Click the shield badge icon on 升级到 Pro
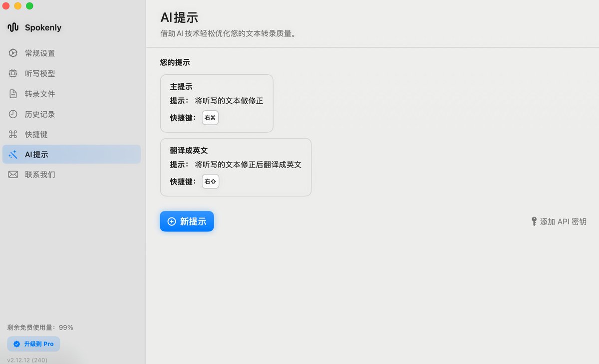The height and width of the screenshot is (364, 599). 17,344
